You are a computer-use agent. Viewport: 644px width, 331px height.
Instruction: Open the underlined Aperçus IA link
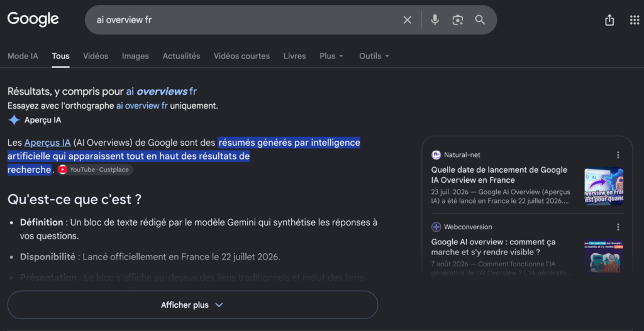[47, 143]
